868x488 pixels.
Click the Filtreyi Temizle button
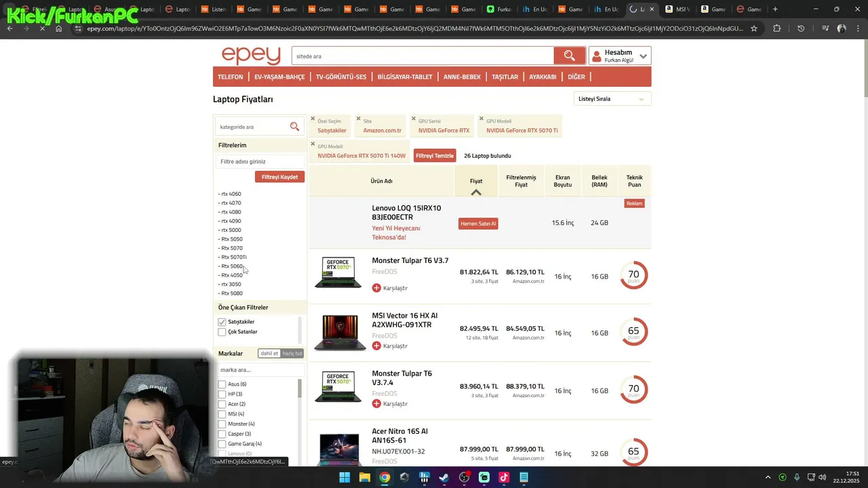[435, 156]
